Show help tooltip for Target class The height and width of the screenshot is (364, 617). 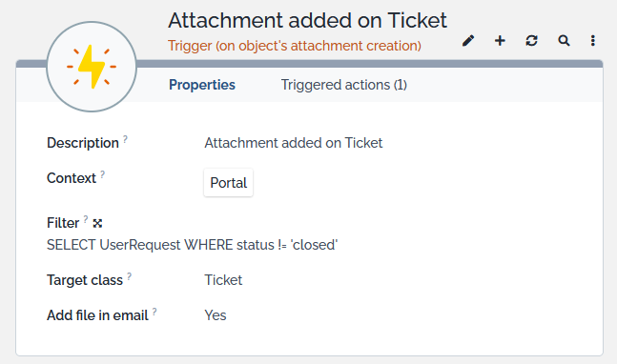coord(129,276)
